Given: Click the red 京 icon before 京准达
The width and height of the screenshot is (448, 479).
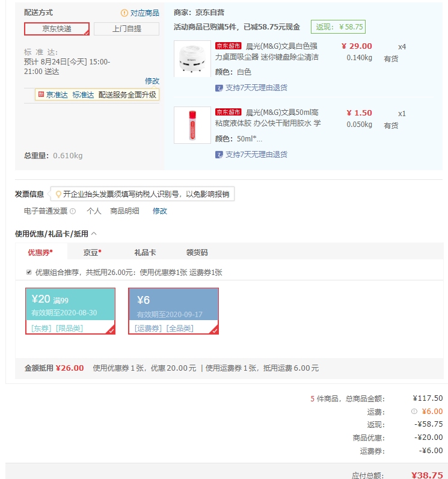Looking at the screenshot, I should [x=41, y=94].
